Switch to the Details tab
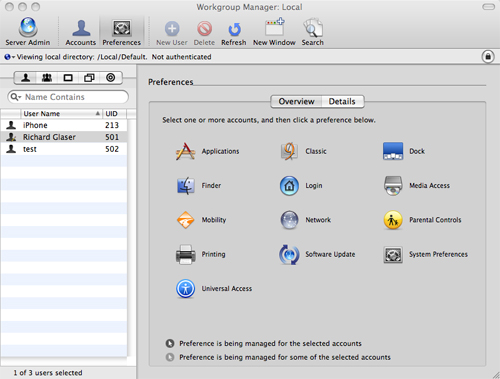The width and height of the screenshot is (500, 379). tap(342, 101)
